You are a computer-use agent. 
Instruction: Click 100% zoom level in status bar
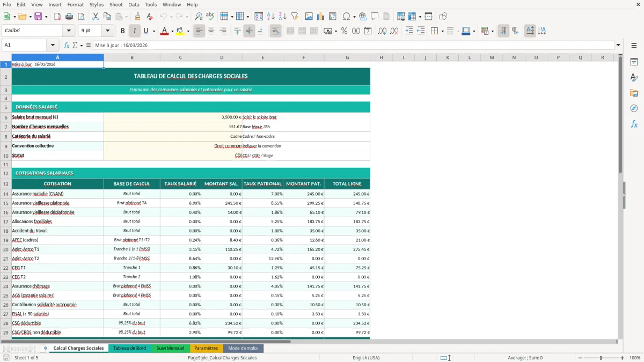pyautogui.click(x=634, y=358)
